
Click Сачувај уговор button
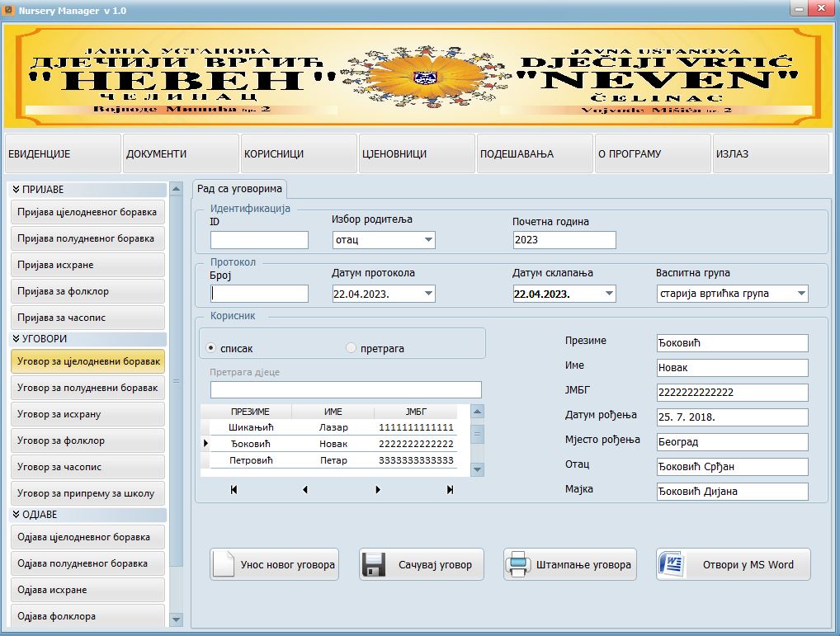click(x=422, y=564)
